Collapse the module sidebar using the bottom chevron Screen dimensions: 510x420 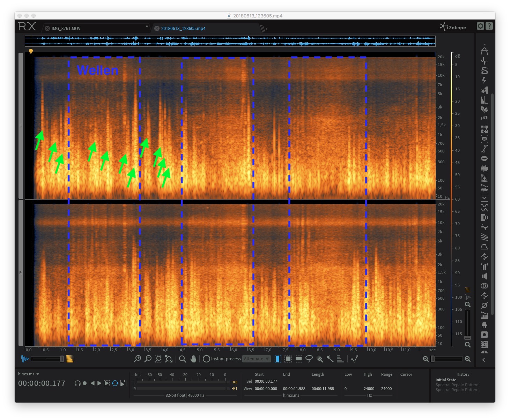point(484,360)
